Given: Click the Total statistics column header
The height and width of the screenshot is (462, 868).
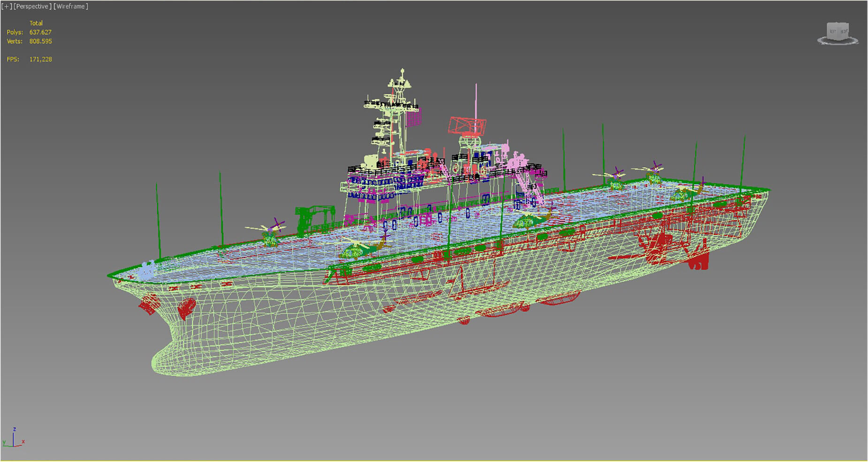Looking at the screenshot, I should (x=36, y=23).
